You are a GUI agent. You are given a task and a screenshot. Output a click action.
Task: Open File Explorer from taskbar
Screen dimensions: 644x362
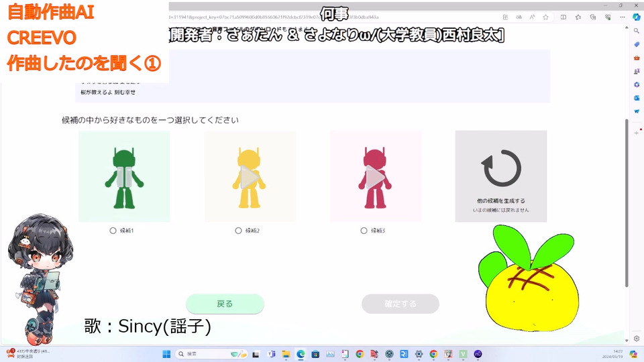(286, 354)
